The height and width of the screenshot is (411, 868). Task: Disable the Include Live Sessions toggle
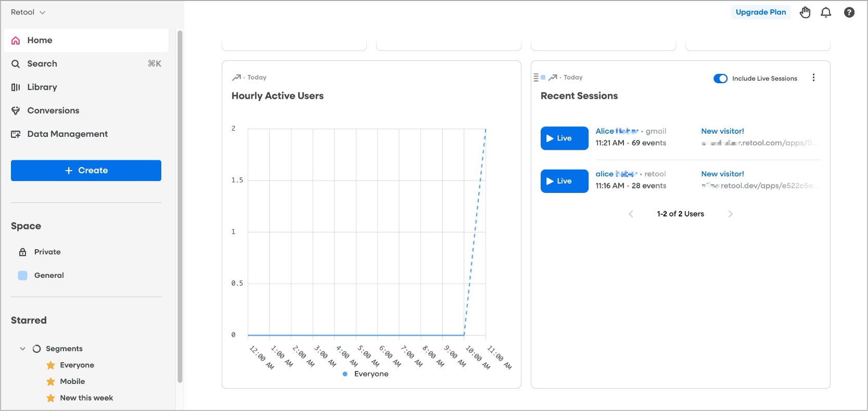pyautogui.click(x=720, y=79)
